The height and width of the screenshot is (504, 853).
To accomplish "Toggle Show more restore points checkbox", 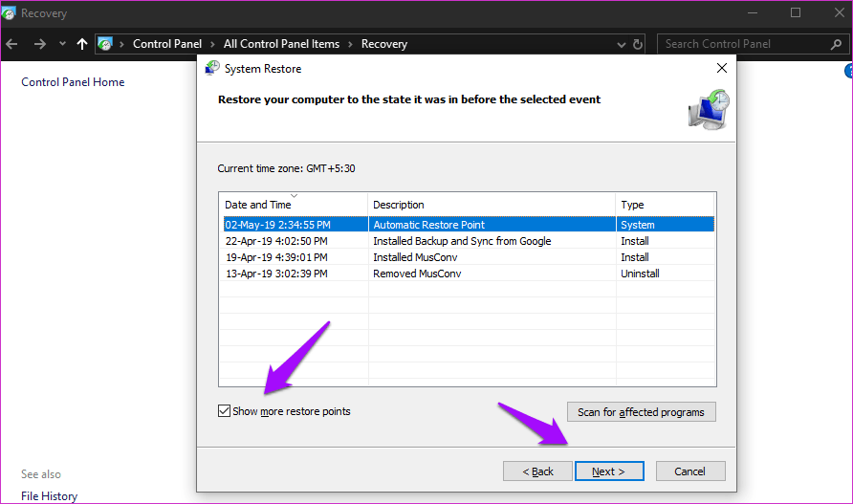I will (x=224, y=411).
